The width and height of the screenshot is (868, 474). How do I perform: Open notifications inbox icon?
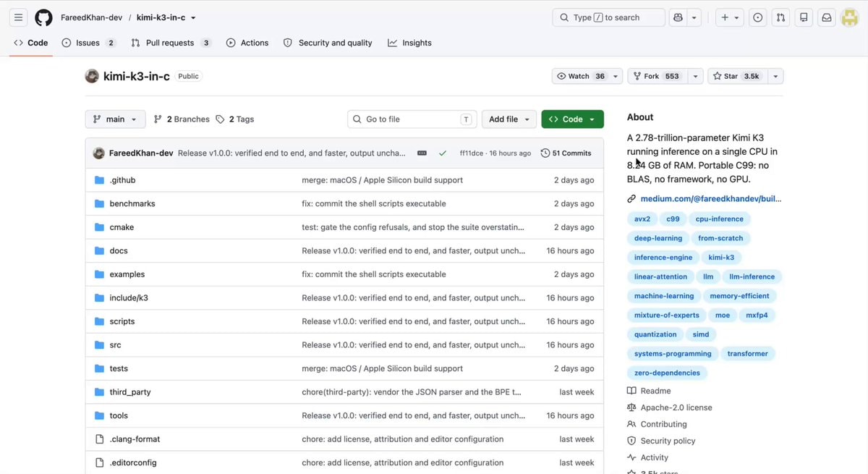[827, 17]
